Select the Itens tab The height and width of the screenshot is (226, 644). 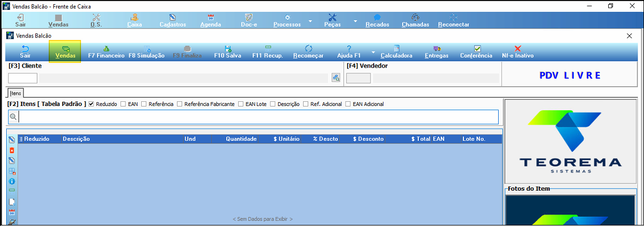point(15,92)
